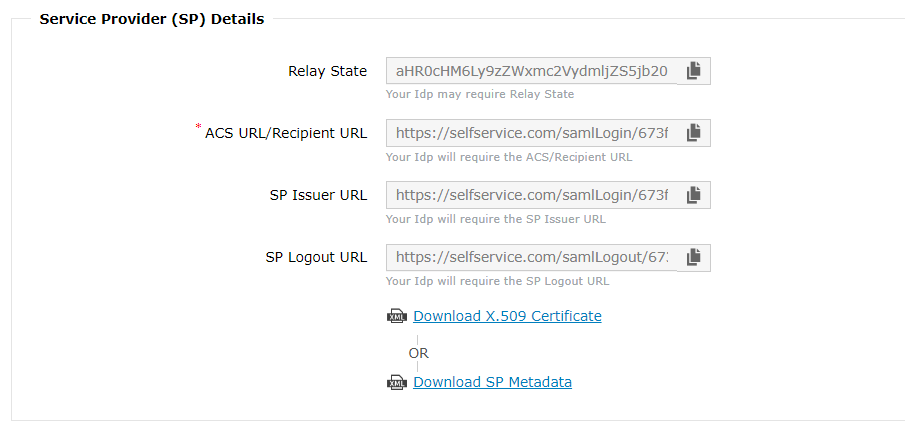Open the Download SP Metadata link
This screenshot has height=431, width=905.
(492, 382)
